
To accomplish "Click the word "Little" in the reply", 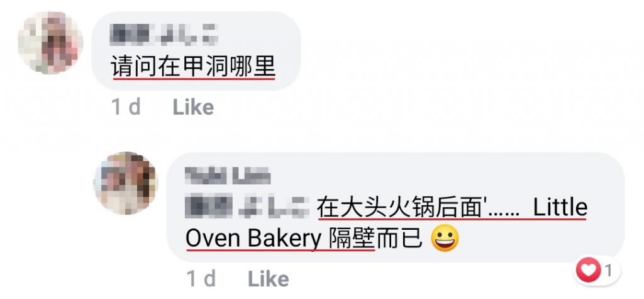I will click(x=560, y=207).
